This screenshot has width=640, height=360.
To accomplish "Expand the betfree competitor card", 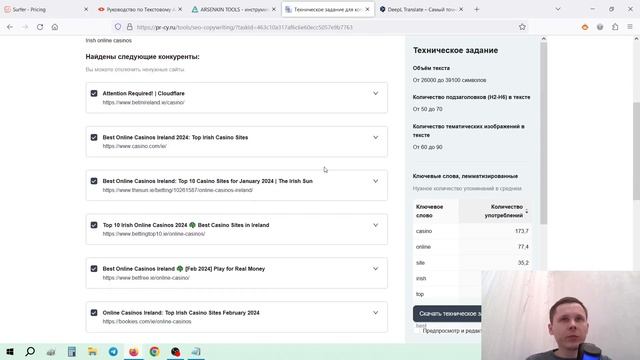I will click(375, 269).
